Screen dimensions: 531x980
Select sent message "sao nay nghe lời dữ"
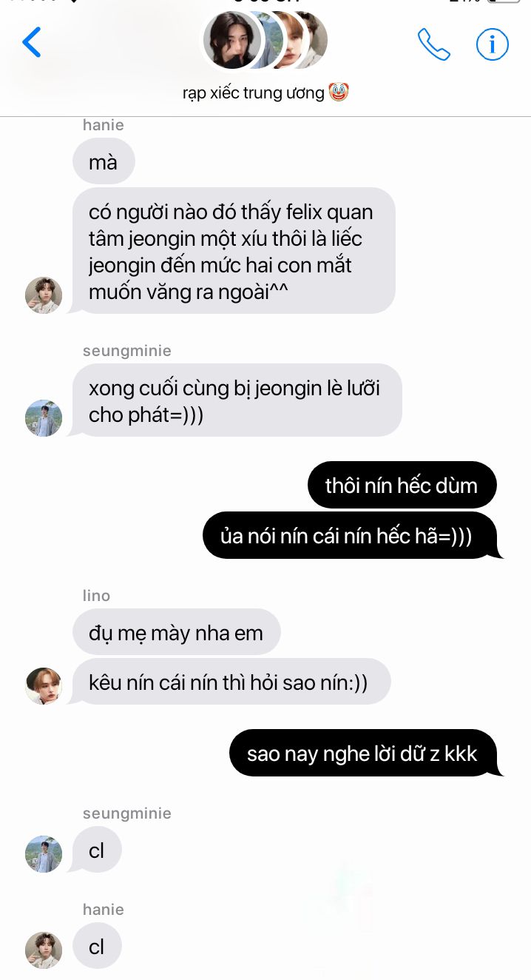pyautogui.click(x=363, y=753)
